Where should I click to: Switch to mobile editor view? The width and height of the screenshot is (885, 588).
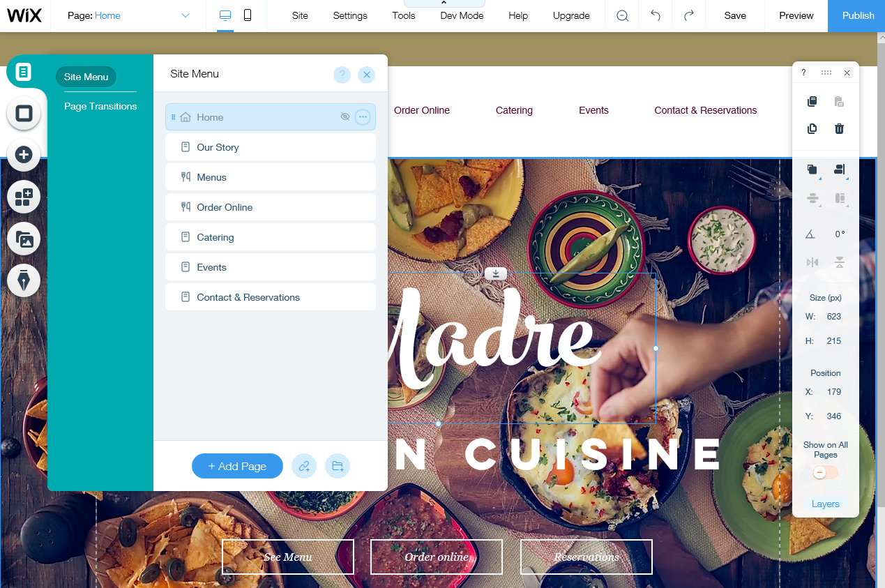click(x=248, y=15)
